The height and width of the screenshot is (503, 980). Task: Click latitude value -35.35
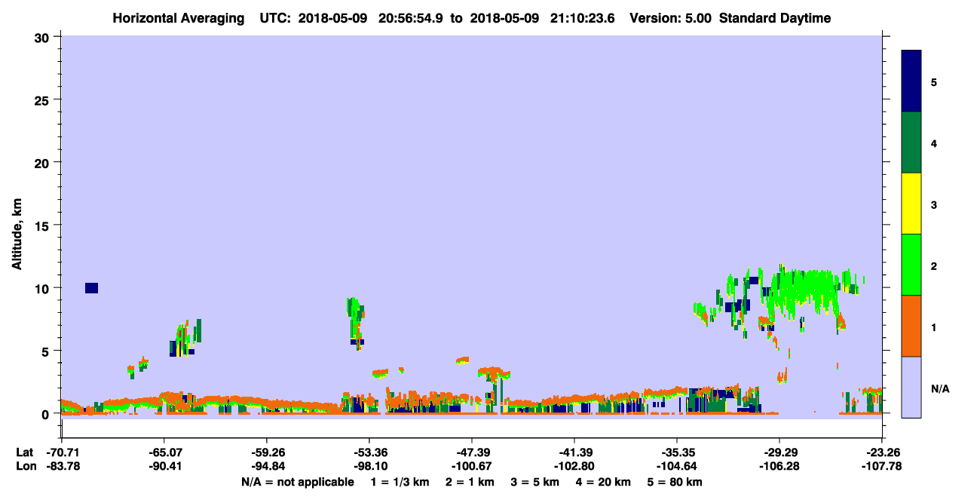[677, 452]
